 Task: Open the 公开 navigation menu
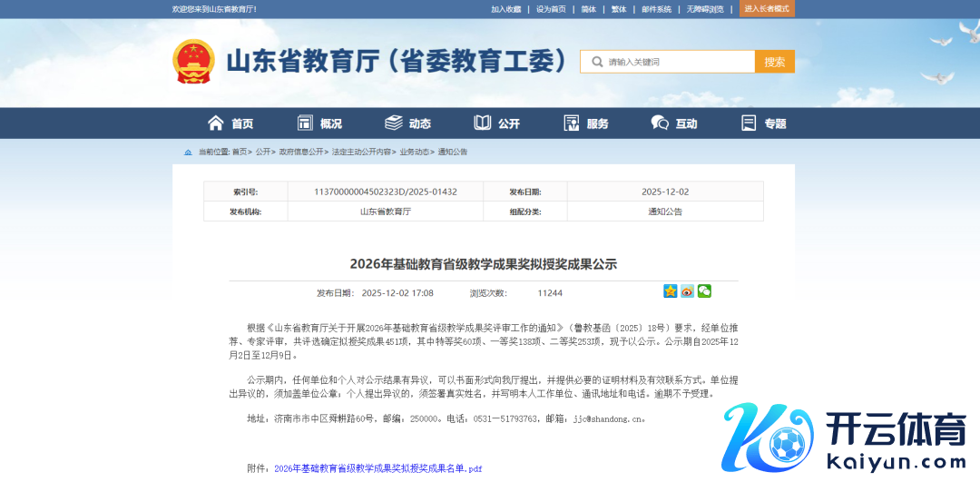497,123
